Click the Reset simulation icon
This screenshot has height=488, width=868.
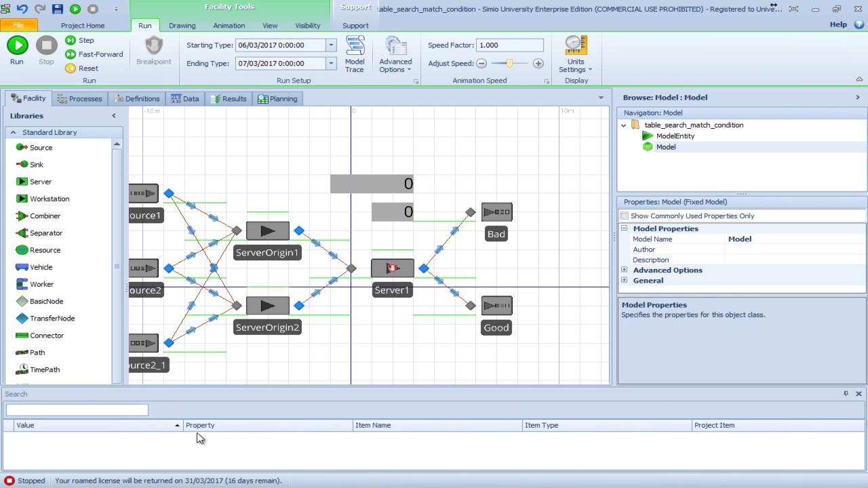[71, 68]
